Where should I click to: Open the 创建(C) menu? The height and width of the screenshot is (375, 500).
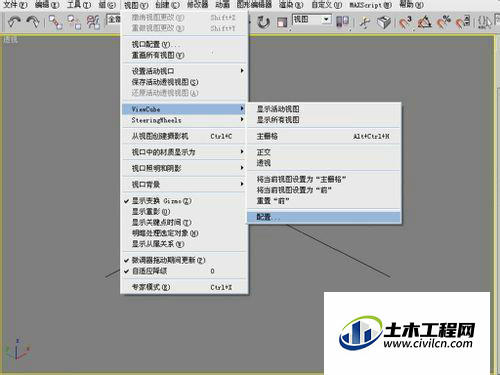pos(167,5)
